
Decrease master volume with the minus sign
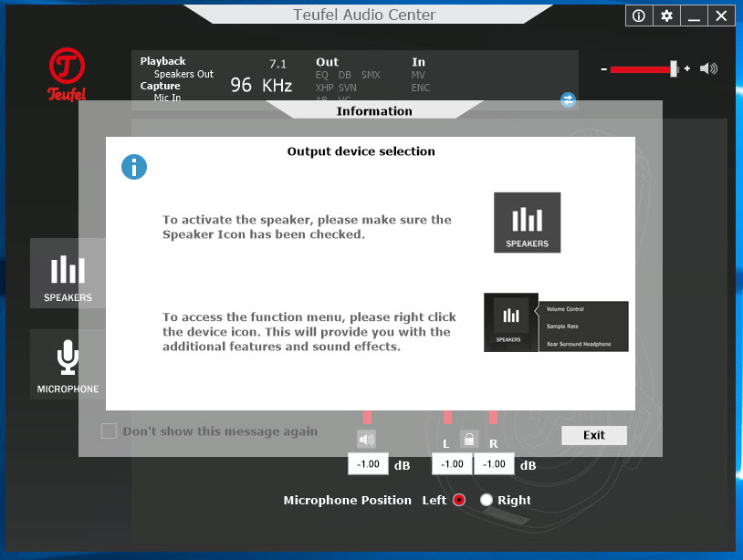click(603, 69)
